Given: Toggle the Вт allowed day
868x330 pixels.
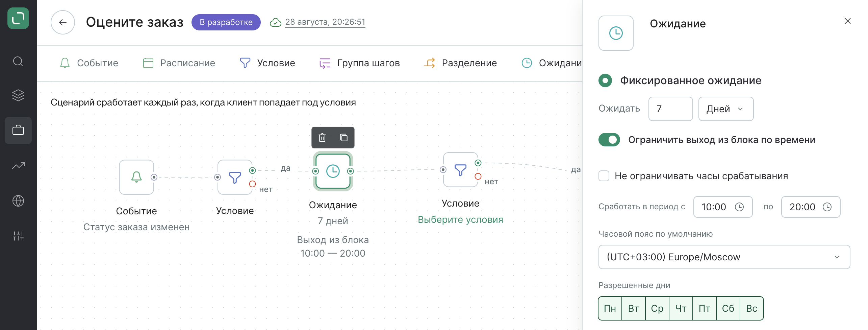Looking at the screenshot, I should tap(634, 308).
